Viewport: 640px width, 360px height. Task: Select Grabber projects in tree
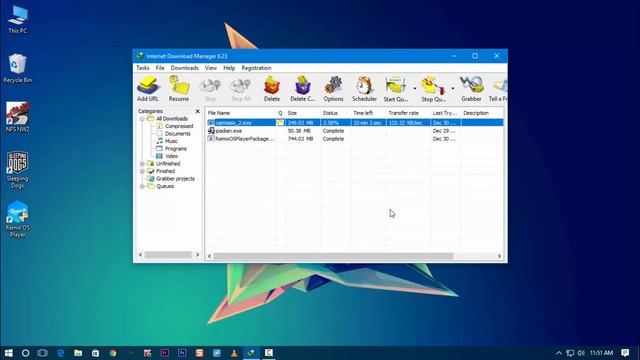175,179
